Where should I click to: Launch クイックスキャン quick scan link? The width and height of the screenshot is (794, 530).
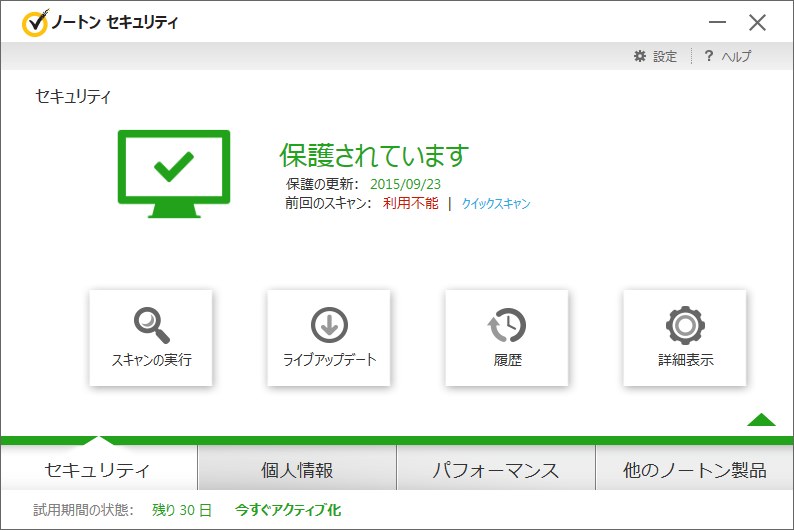496,203
